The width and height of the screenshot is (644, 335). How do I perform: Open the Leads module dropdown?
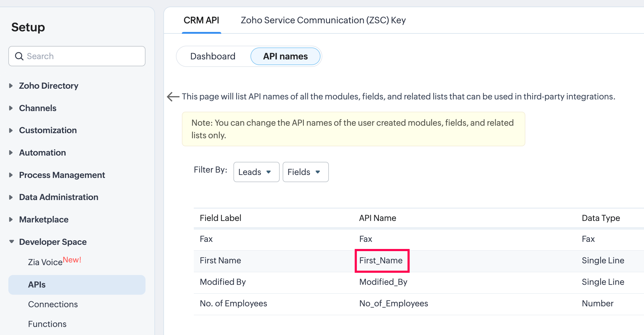(x=256, y=172)
